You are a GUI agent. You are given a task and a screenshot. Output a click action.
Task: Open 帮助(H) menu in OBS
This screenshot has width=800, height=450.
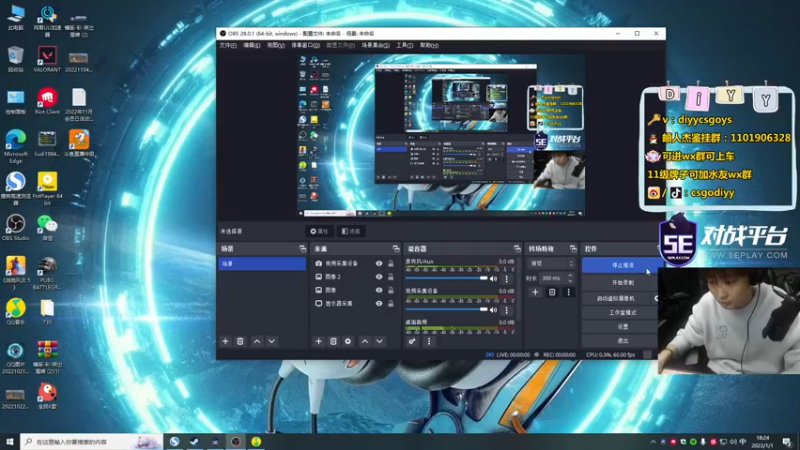point(429,45)
